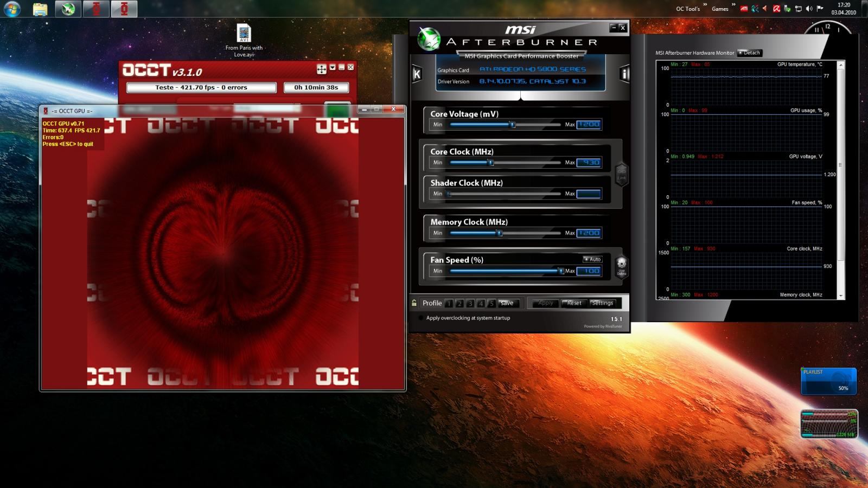
Task: Click the PLAYLIST desktop gadget
Action: coord(828,381)
